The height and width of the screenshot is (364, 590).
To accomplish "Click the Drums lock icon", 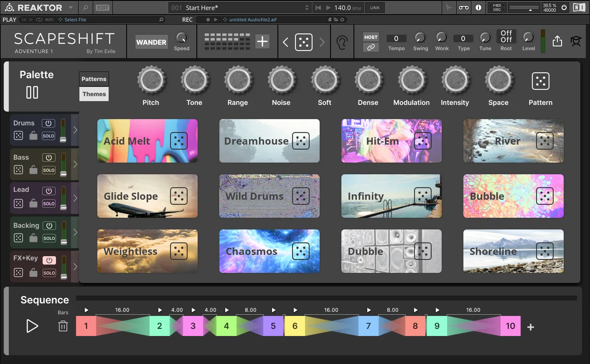I will click(x=33, y=135).
